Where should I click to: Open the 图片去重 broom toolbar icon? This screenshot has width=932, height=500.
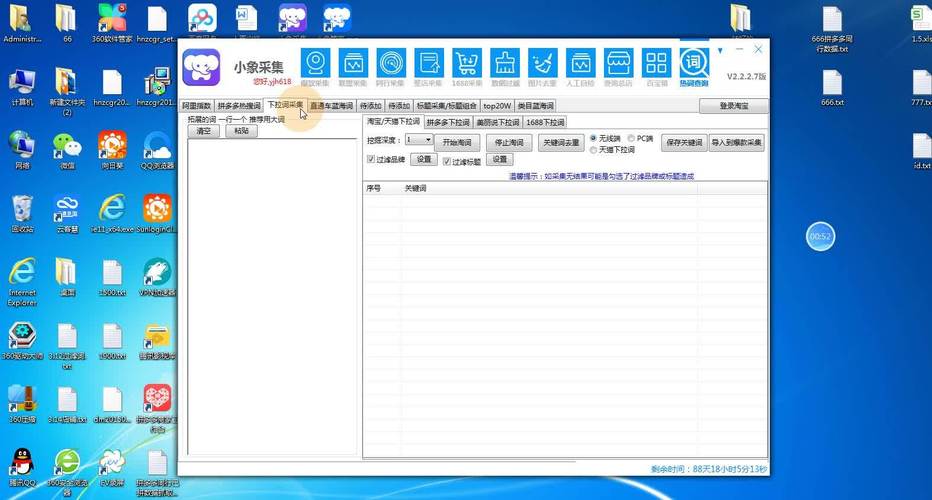coord(543,64)
